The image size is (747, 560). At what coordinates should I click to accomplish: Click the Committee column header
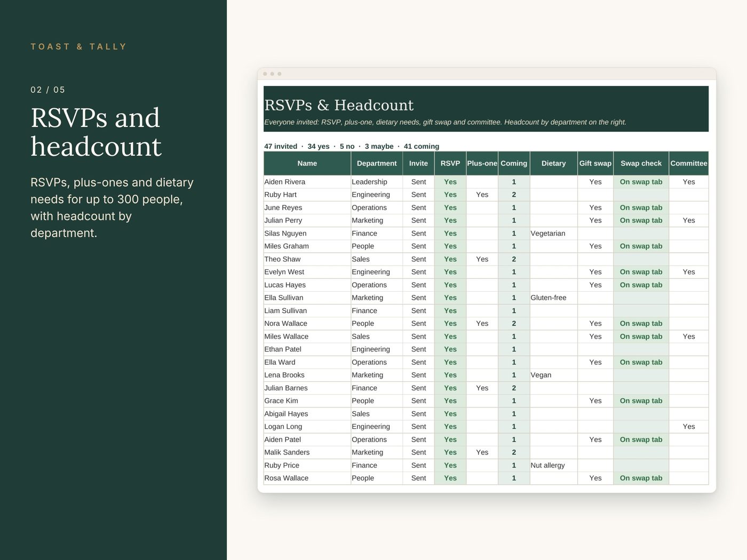click(x=689, y=163)
